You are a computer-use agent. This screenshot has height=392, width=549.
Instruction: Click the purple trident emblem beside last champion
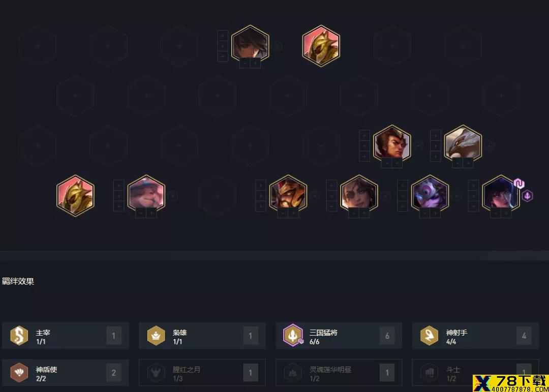click(527, 196)
